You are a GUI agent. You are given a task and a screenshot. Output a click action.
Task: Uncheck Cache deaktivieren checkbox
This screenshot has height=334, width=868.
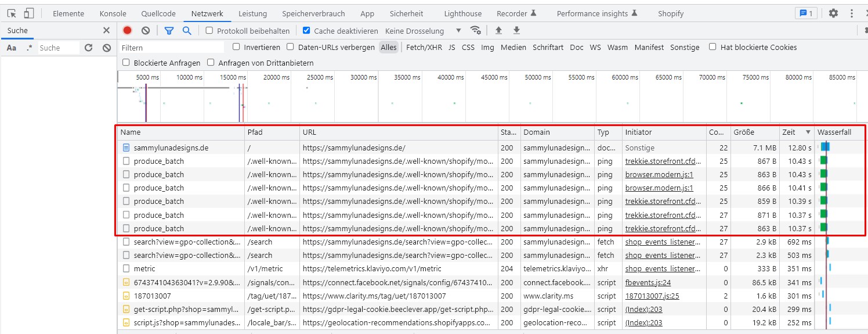coord(306,31)
